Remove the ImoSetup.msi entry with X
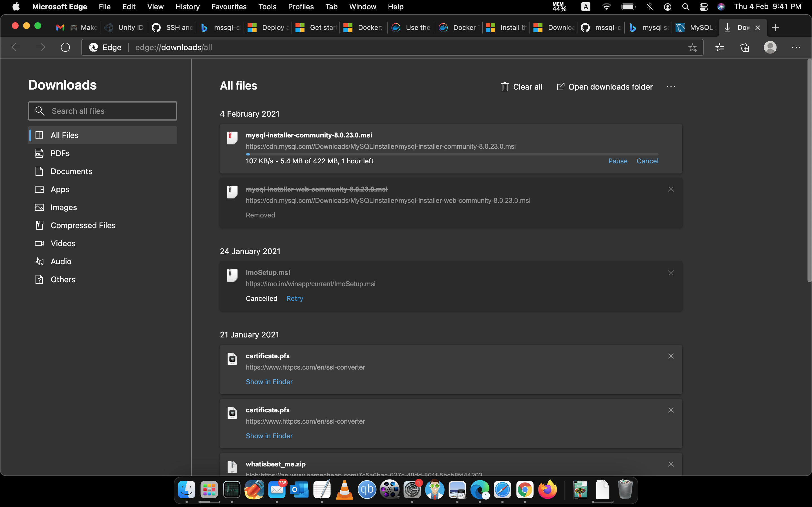This screenshot has height=507, width=812. coord(671,273)
